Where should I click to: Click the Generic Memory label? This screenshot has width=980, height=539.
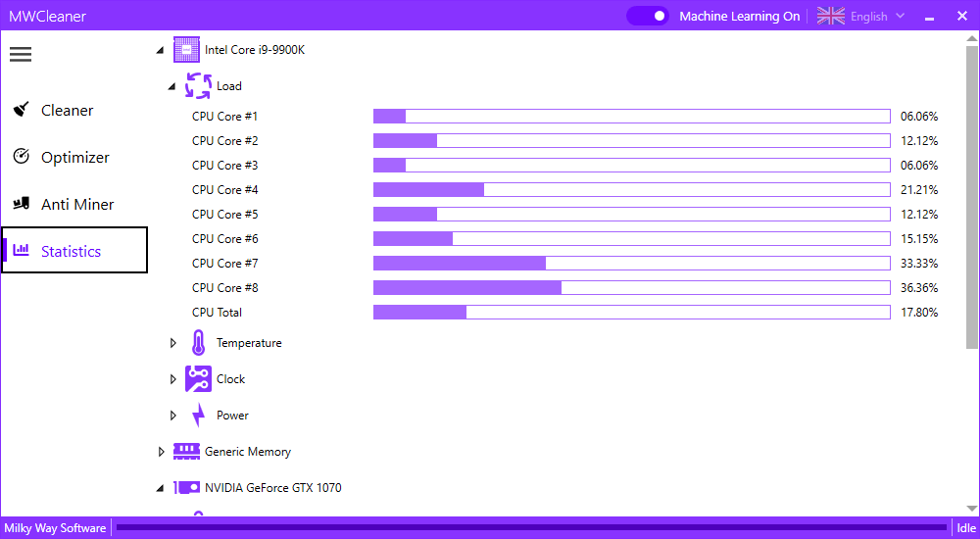pos(248,452)
